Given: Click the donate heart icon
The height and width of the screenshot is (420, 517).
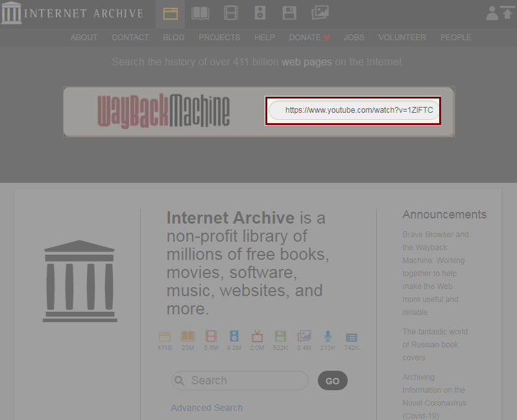Looking at the screenshot, I should click(x=326, y=38).
